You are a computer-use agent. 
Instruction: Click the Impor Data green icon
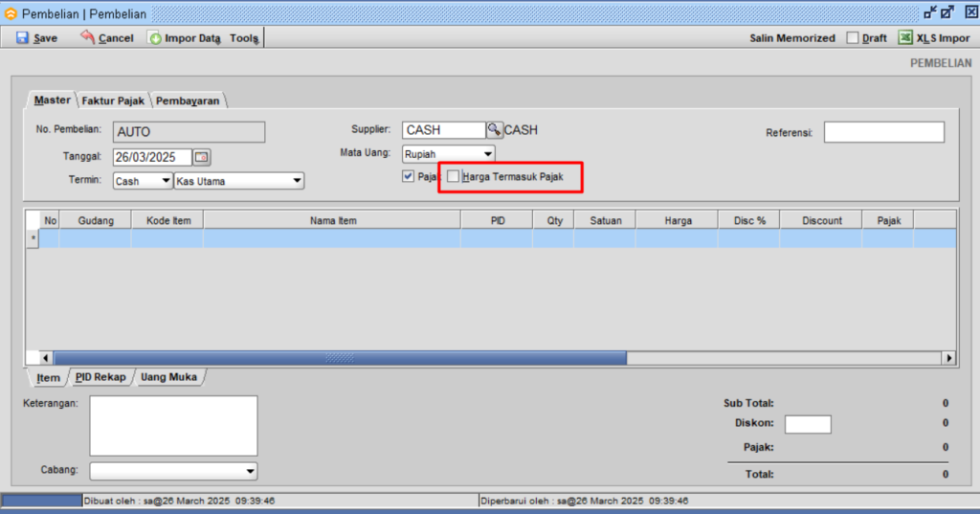(x=155, y=38)
